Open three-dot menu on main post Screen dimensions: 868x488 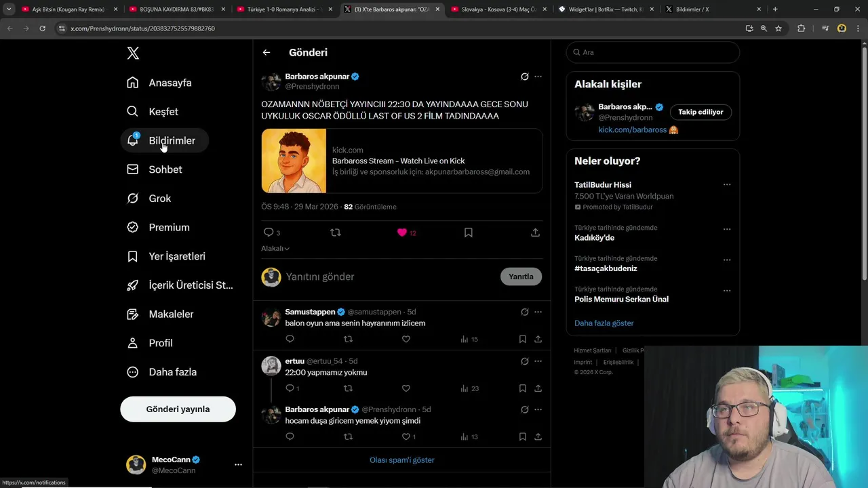(538, 77)
